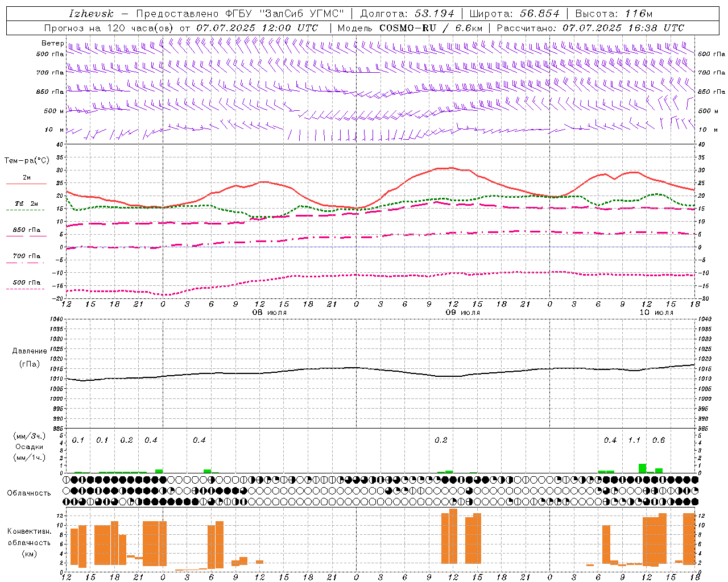The width and height of the screenshot is (728, 582).
Task: Click the computed time "Рассчитано: 07.07.2025 16:38 UTC"
Action: pyautogui.click(x=590, y=28)
